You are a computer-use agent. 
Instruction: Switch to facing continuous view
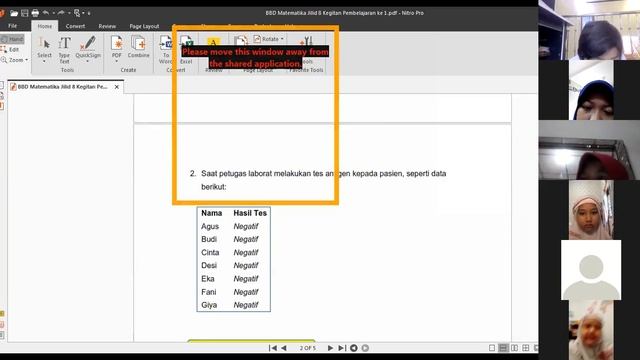(x=526, y=348)
